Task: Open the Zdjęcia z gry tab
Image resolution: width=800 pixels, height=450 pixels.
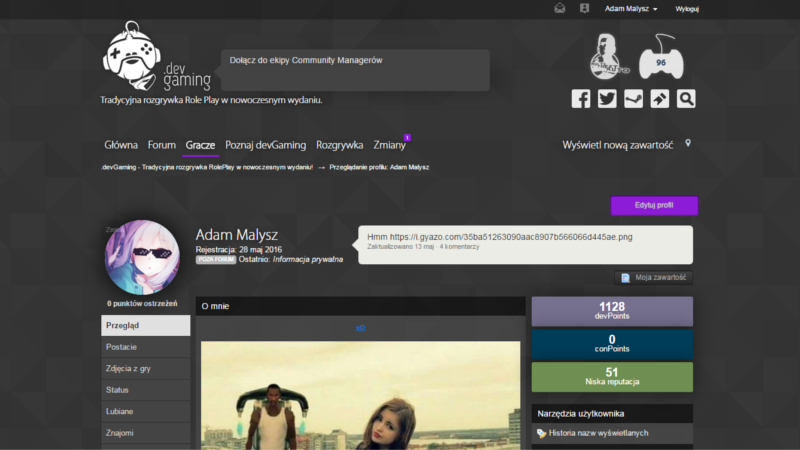Action: pyautogui.click(x=145, y=368)
